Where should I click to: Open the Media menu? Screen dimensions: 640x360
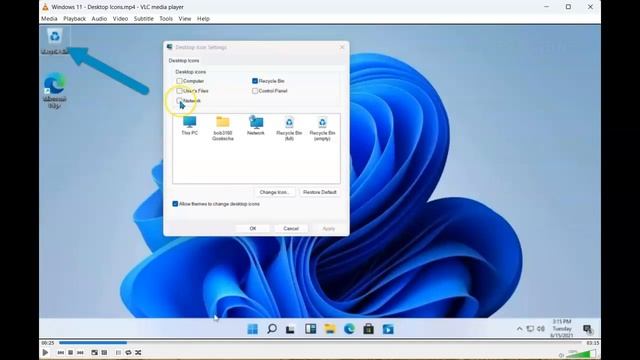(x=49, y=19)
